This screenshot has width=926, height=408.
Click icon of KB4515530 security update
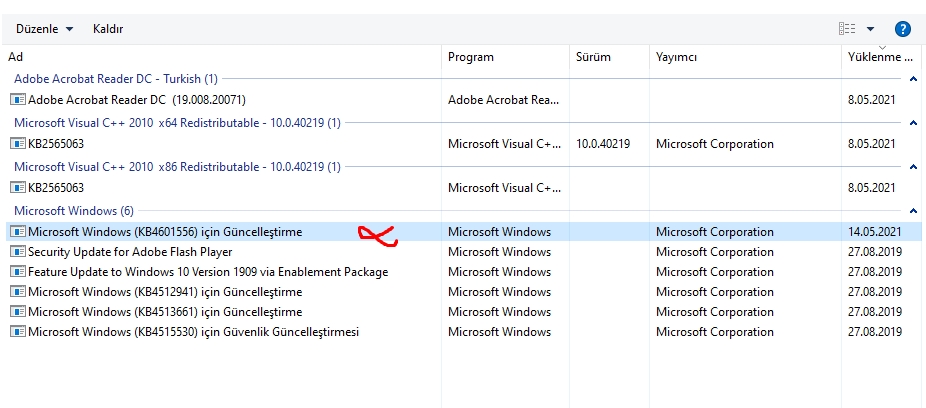point(17,332)
